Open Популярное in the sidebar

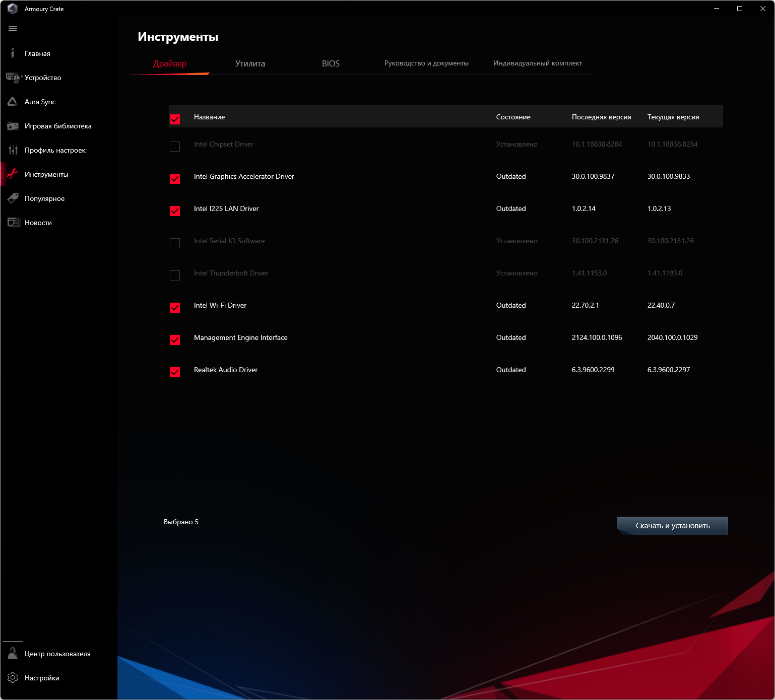click(x=45, y=198)
